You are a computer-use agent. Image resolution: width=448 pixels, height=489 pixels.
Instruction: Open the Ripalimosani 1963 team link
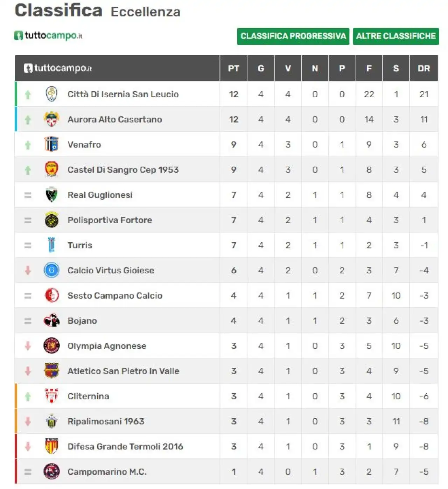click(106, 421)
